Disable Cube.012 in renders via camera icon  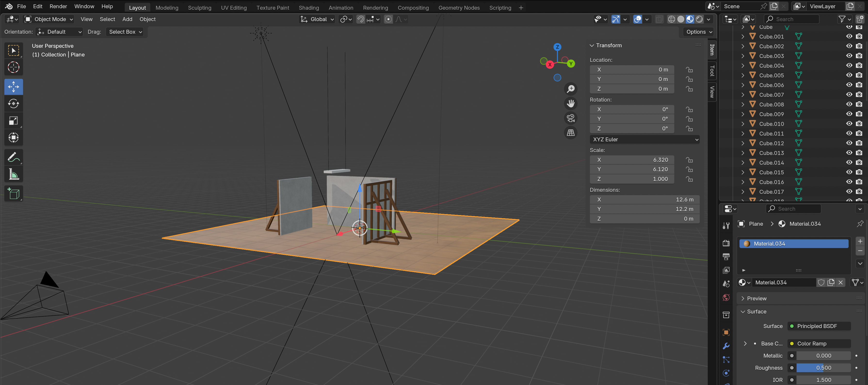tap(859, 143)
